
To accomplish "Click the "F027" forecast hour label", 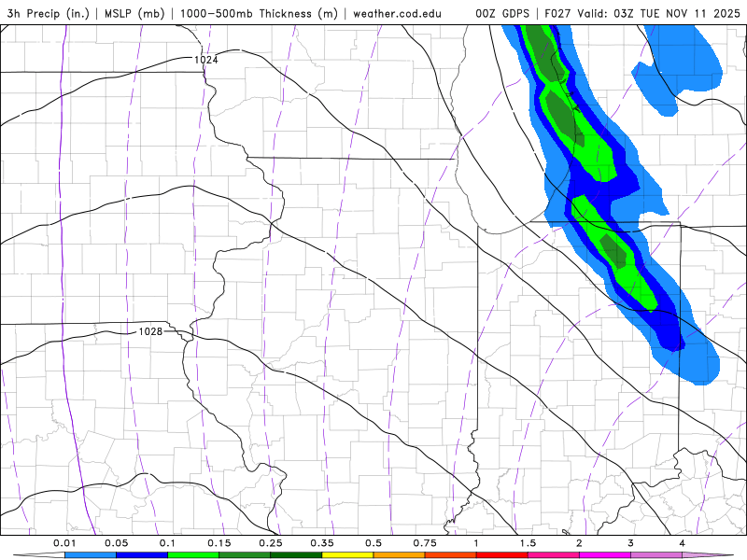I will coord(557,13).
